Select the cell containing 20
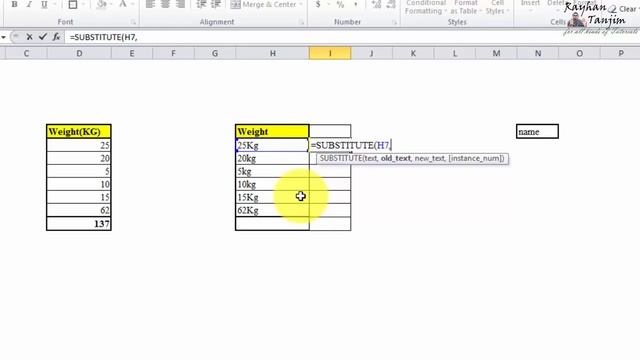Screen dimensions: 640x360 79,158
